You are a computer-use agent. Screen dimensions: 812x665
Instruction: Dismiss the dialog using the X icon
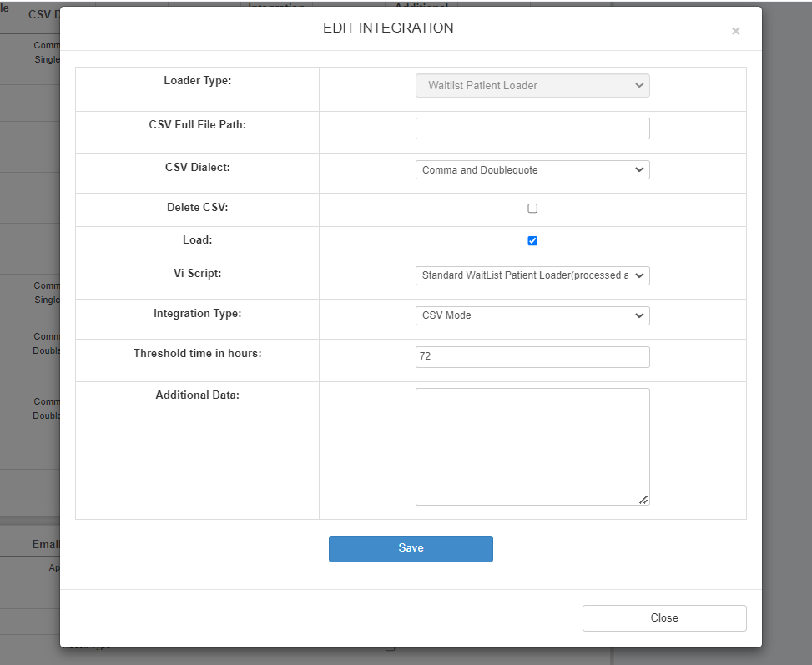(735, 31)
